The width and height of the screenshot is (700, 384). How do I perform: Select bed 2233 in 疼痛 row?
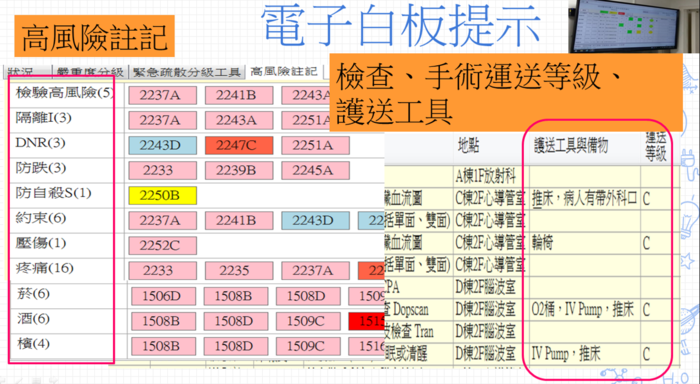point(162,271)
